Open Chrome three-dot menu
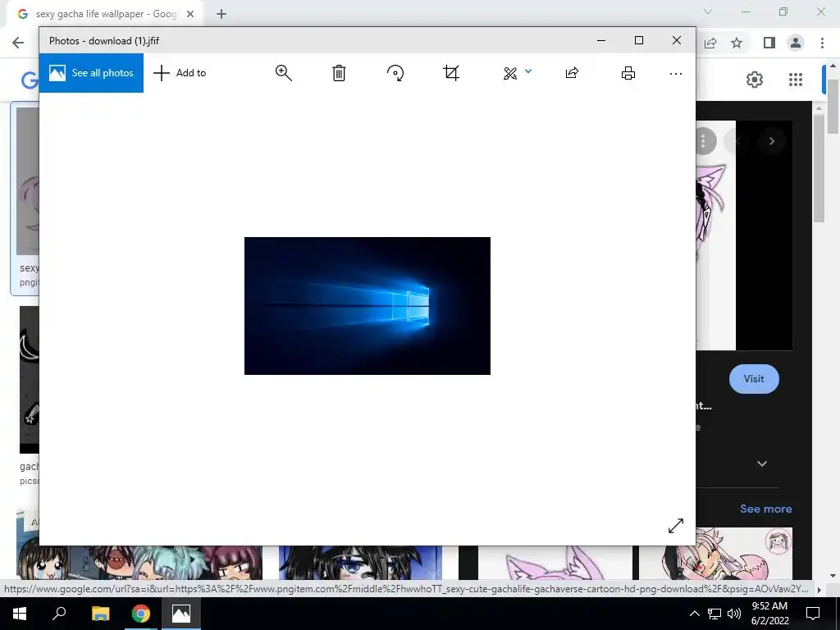Screen dimensions: 840x630 coord(822,43)
